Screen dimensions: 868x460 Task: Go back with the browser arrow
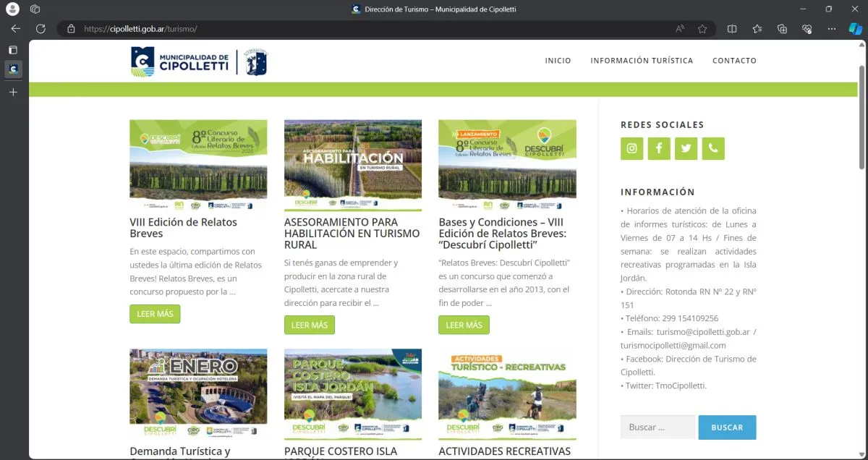(16, 29)
